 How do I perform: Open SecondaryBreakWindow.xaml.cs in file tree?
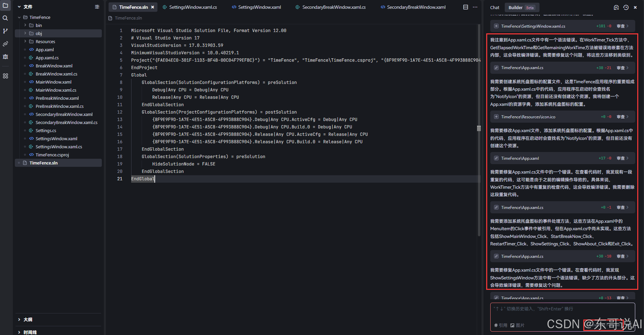[x=66, y=122]
